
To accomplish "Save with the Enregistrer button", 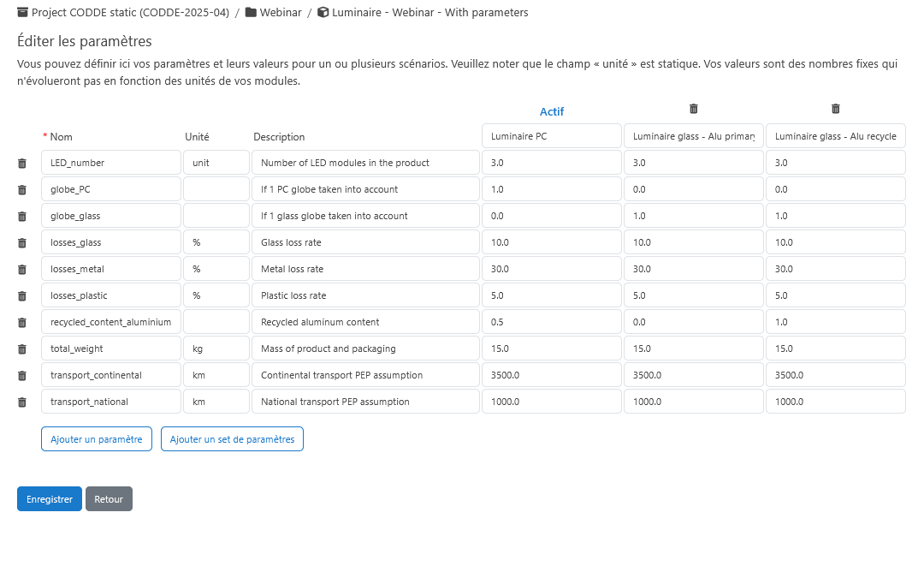I will 50,499.
